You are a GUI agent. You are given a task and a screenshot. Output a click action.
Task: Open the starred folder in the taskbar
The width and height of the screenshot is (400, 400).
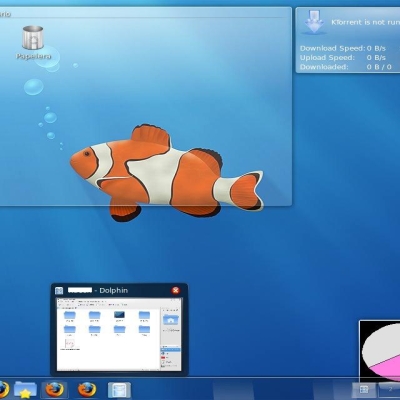25,390
